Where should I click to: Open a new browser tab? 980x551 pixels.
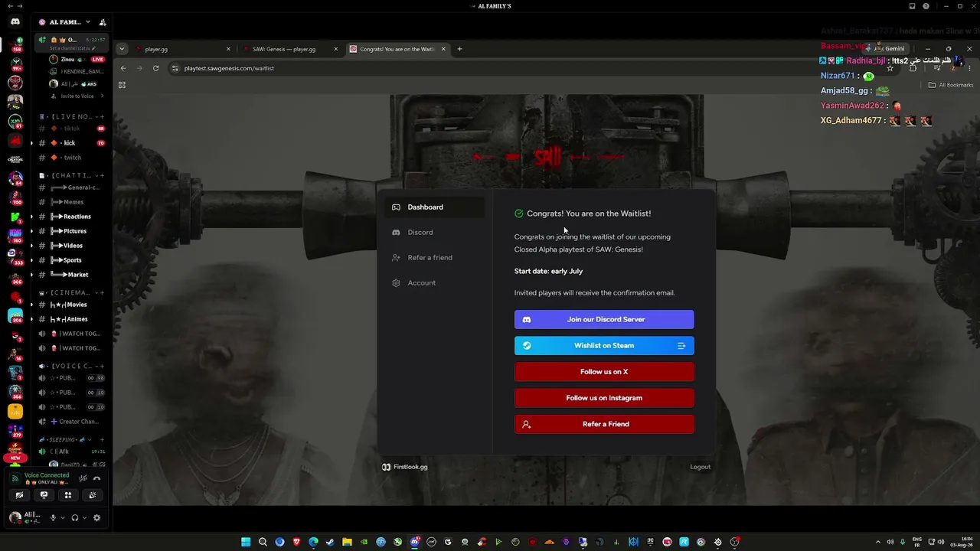pyautogui.click(x=459, y=49)
